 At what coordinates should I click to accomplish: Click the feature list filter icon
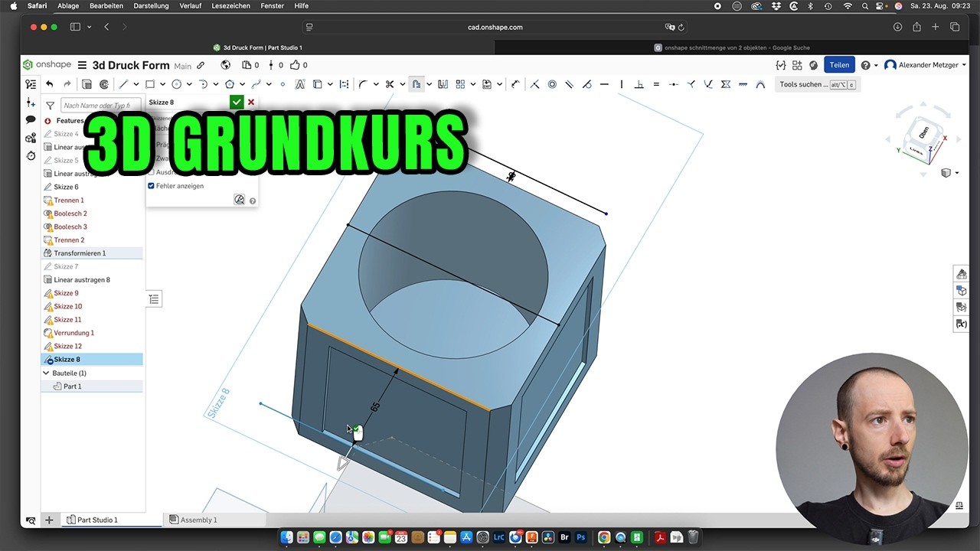[51, 106]
